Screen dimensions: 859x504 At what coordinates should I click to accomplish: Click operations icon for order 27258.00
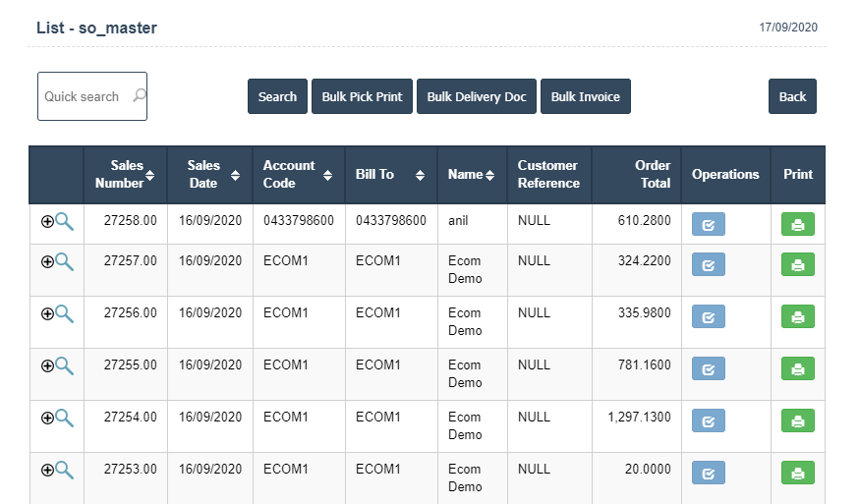point(708,225)
